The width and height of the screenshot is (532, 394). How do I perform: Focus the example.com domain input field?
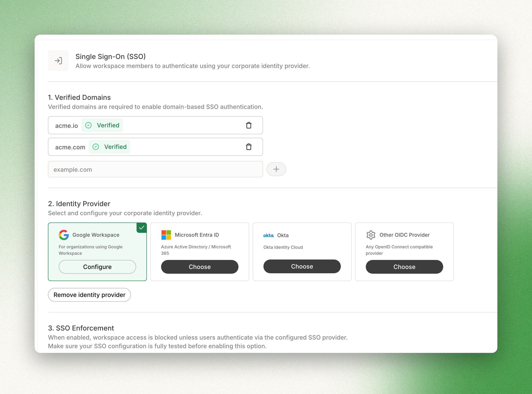(x=155, y=169)
